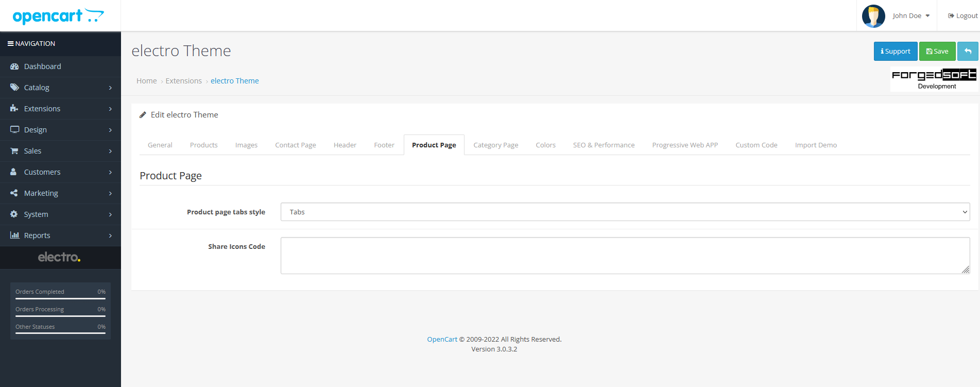Click the Reports bar chart icon

click(14, 235)
